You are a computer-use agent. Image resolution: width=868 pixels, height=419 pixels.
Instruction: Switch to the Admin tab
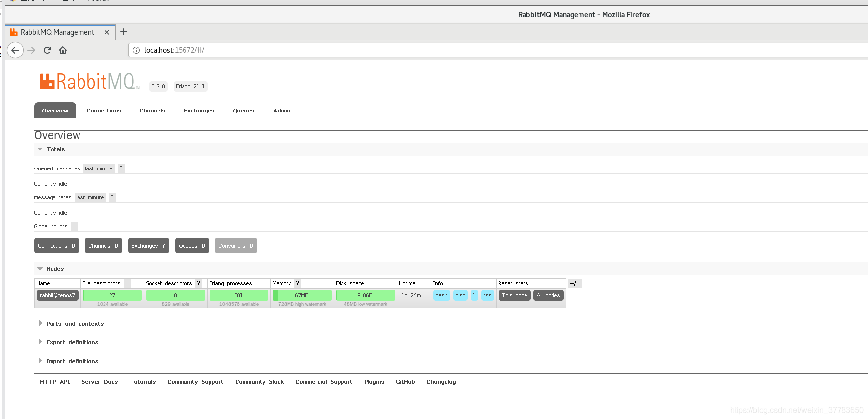click(x=282, y=111)
